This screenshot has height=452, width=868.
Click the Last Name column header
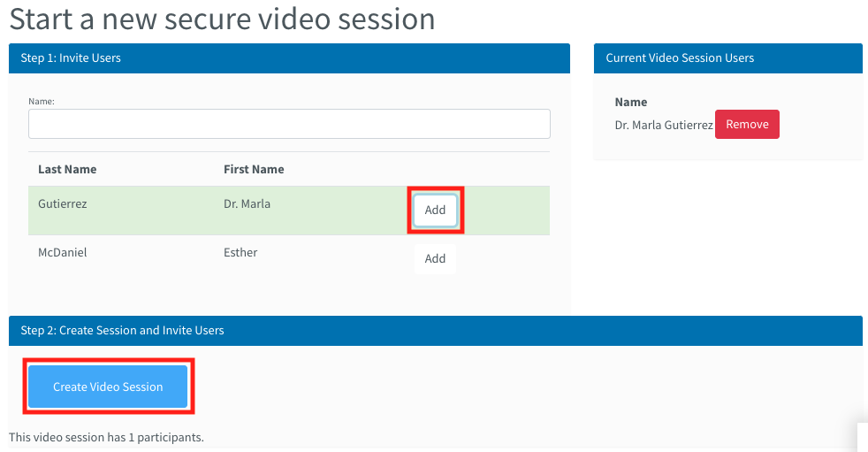(x=67, y=170)
